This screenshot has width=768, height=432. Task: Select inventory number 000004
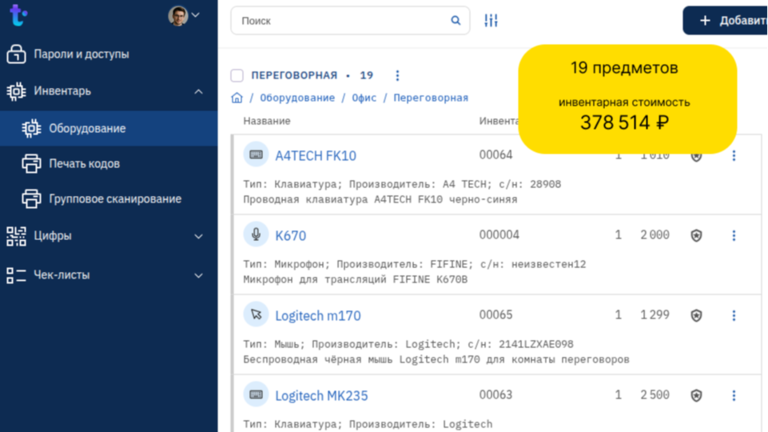click(499, 235)
